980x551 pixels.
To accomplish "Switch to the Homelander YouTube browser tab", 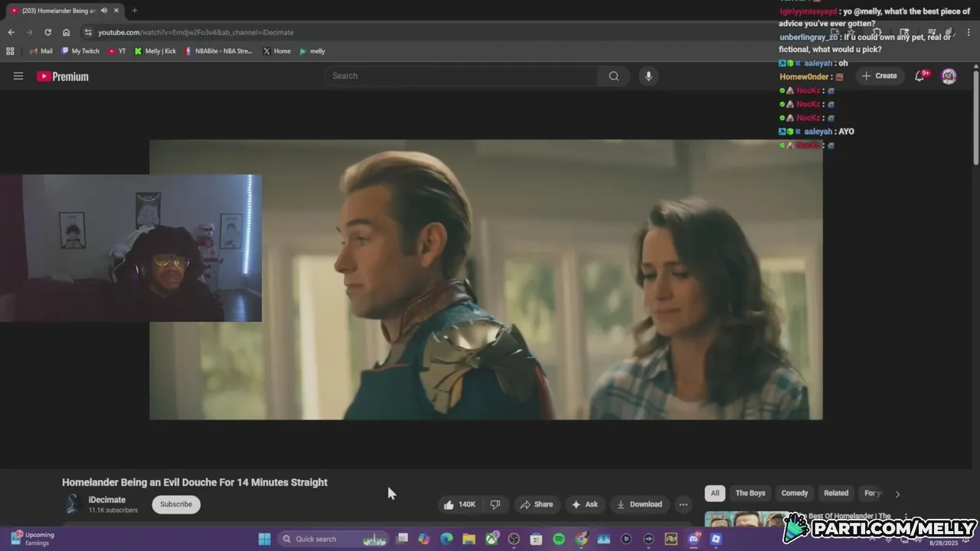I will [x=60, y=11].
